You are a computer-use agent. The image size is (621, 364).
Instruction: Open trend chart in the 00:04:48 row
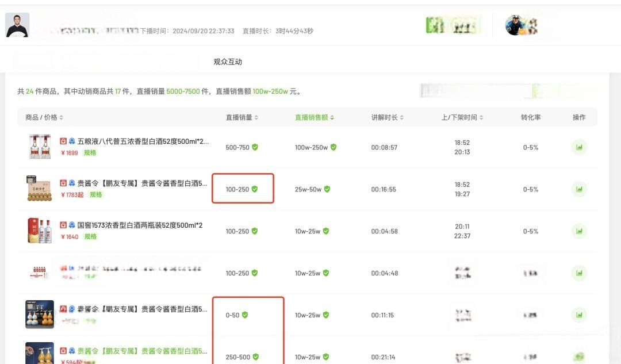579,273
